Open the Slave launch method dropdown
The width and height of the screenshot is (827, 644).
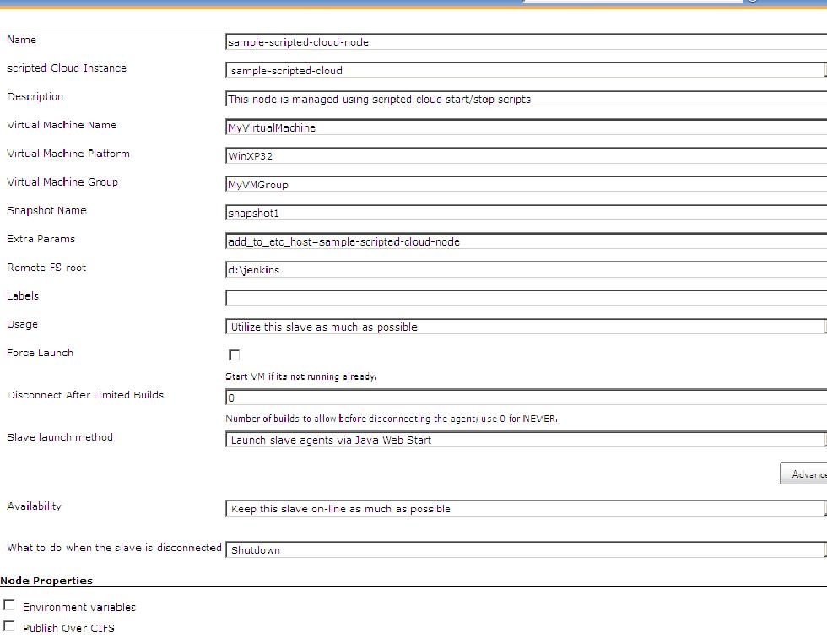click(526, 440)
